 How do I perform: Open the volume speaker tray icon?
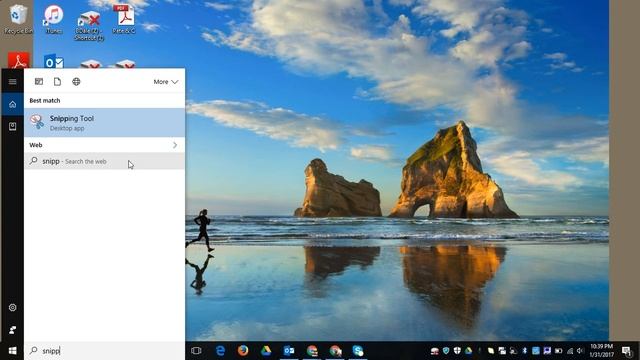click(580, 351)
